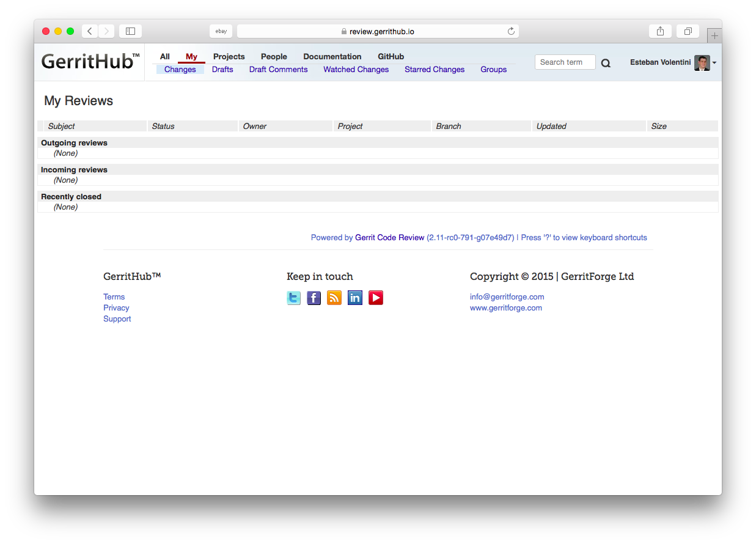The height and width of the screenshot is (544, 756).
Task: Switch to the Draft Comments tab
Action: 278,70
